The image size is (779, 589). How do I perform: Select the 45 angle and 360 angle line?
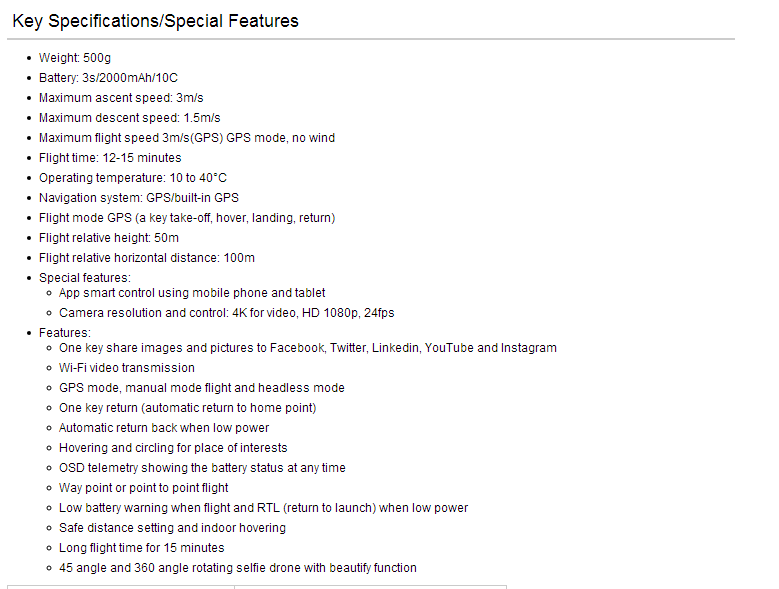click(x=238, y=568)
